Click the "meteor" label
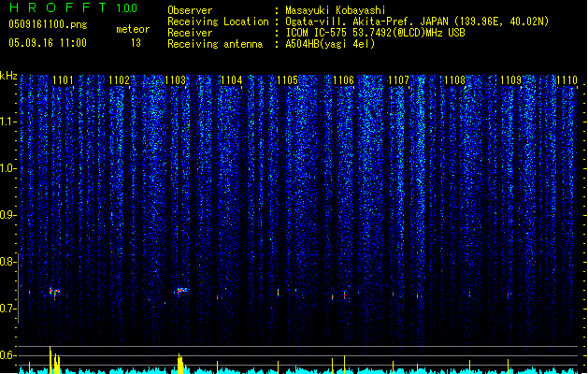 click(x=133, y=29)
